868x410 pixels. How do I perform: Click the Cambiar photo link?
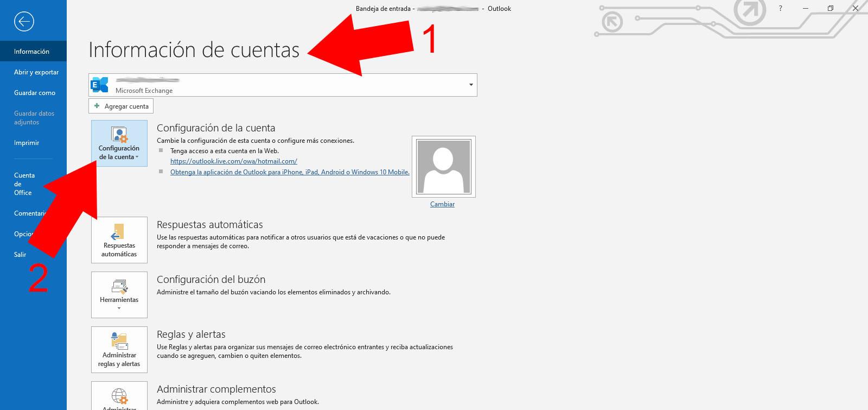(442, 204)
